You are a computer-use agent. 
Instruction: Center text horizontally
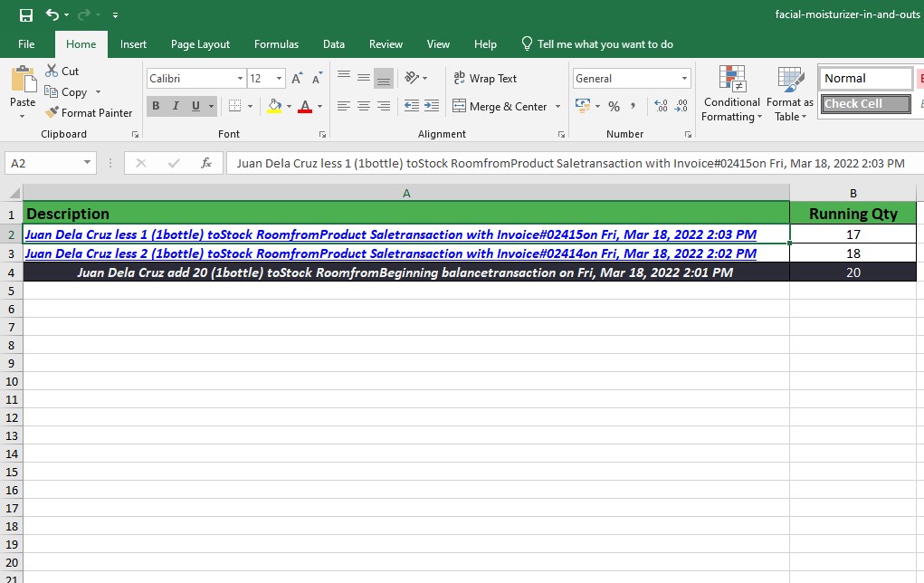pyautogui.click(x=364, y=106)
